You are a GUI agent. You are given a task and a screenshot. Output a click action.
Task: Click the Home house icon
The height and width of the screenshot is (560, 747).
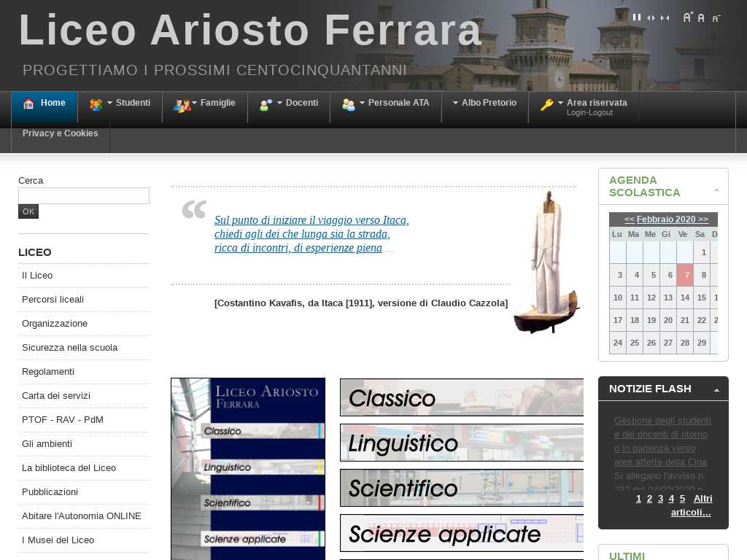(x=28, y=104)
